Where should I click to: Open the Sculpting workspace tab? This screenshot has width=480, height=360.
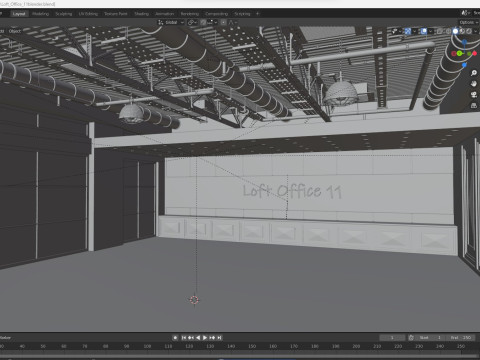64,14
